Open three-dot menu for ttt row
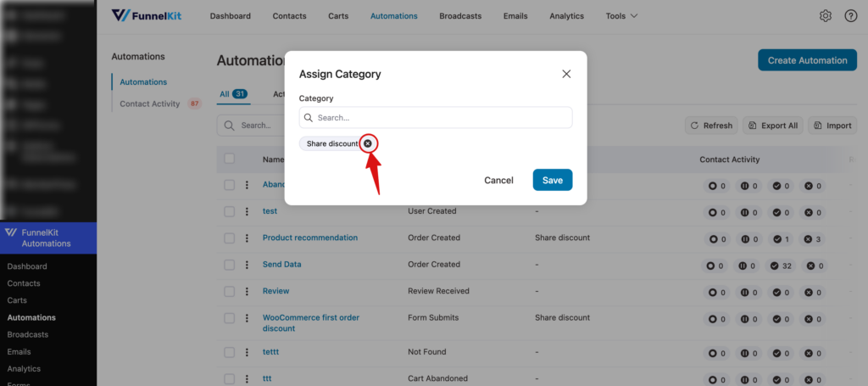This screenshot has height=386, width=868. [x=247, y=379]
